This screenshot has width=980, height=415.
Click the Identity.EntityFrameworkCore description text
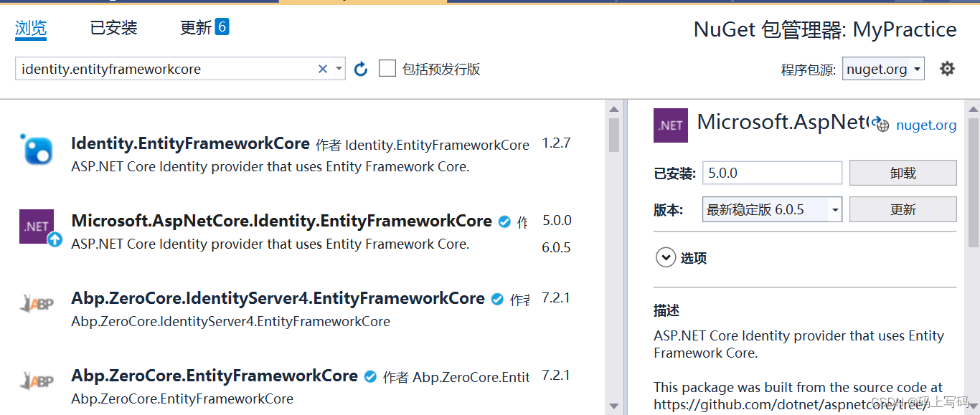click(x=270, y=167)
